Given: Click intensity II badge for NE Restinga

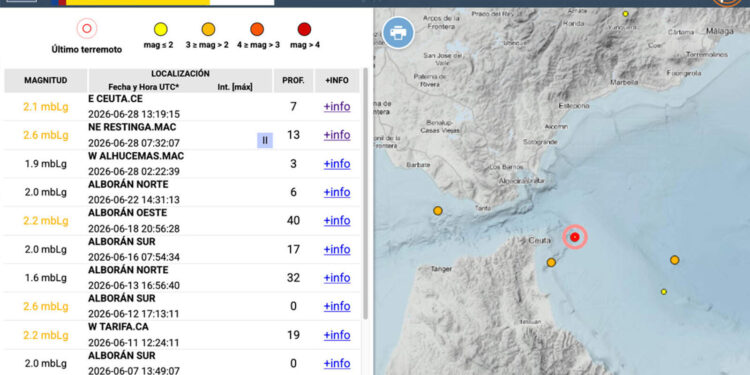Looking at the screenshot, I should (265, 141).
